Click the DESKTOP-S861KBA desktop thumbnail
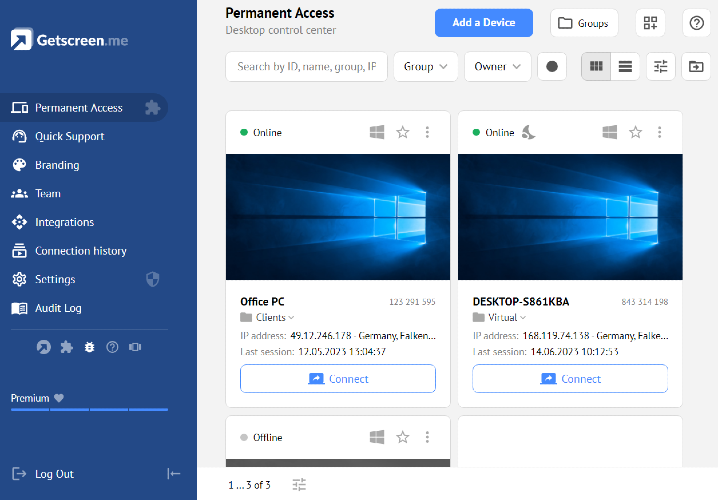This screenshot has width=718, height=500. 570,217
